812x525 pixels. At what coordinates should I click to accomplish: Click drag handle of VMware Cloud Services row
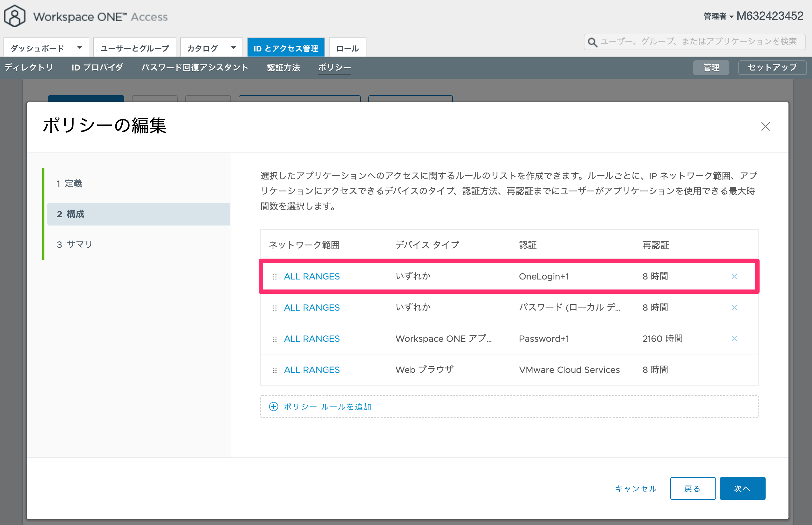[275, 370]
